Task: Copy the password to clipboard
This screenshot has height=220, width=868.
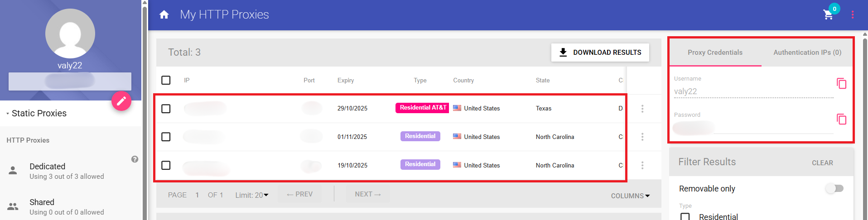Action: (841, 119)
